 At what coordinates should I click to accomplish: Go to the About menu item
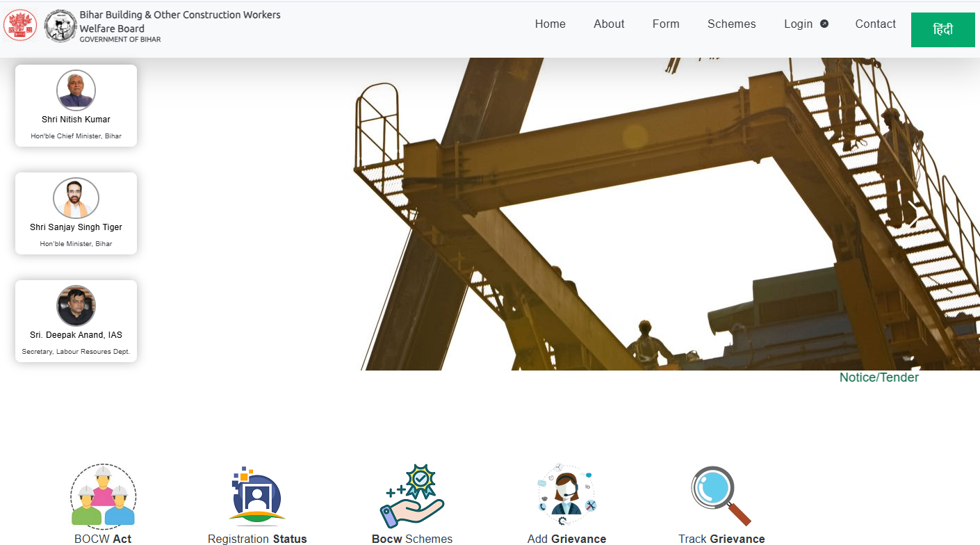(x=609, y=24)
